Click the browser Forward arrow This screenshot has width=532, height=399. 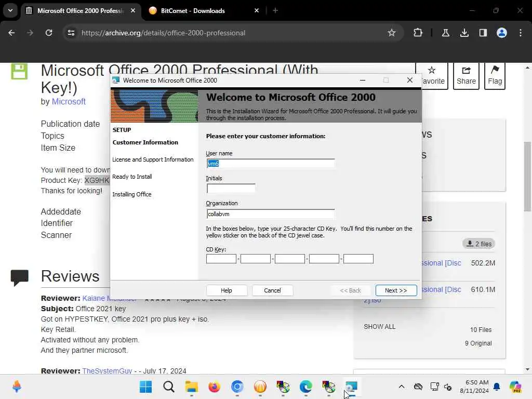click(30, 33)
